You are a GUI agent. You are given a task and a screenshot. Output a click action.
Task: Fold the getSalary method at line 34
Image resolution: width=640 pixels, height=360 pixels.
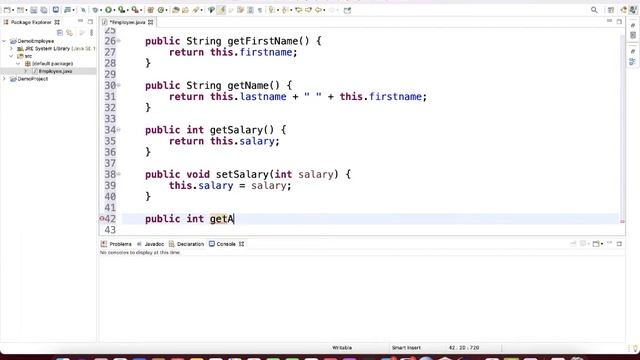click(119, 130)
